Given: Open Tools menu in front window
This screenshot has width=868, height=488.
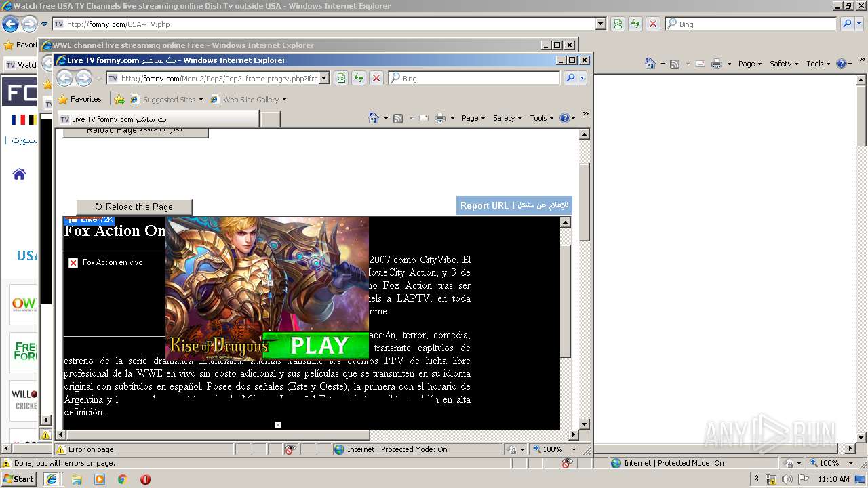Looking at the screenshot, I should [542, 118].
